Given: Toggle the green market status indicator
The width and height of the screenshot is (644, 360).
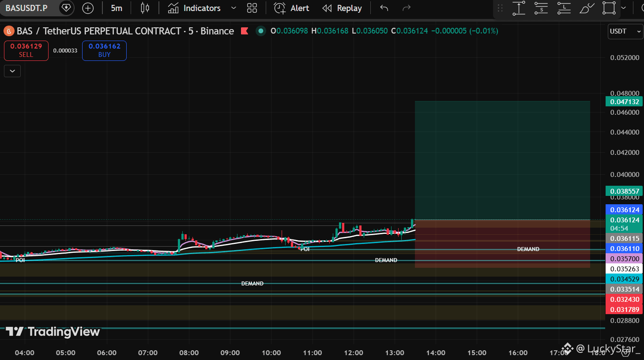Looking at the screenshot, I should pos(261,31).
